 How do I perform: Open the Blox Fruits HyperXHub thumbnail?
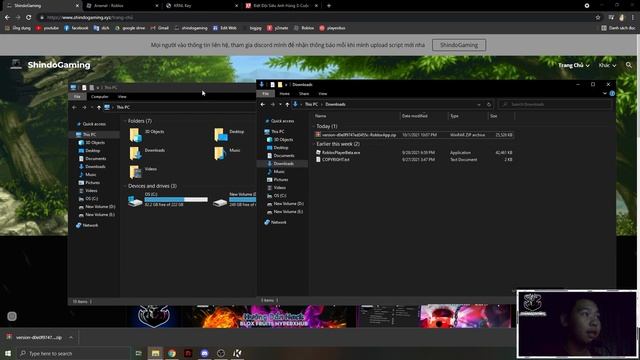point(269,316)
